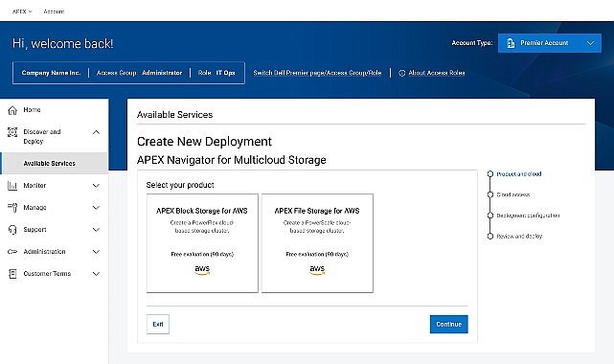Select the Product and cloud step circle
This screenshot has height=364, width=614.
coord(489,173)
